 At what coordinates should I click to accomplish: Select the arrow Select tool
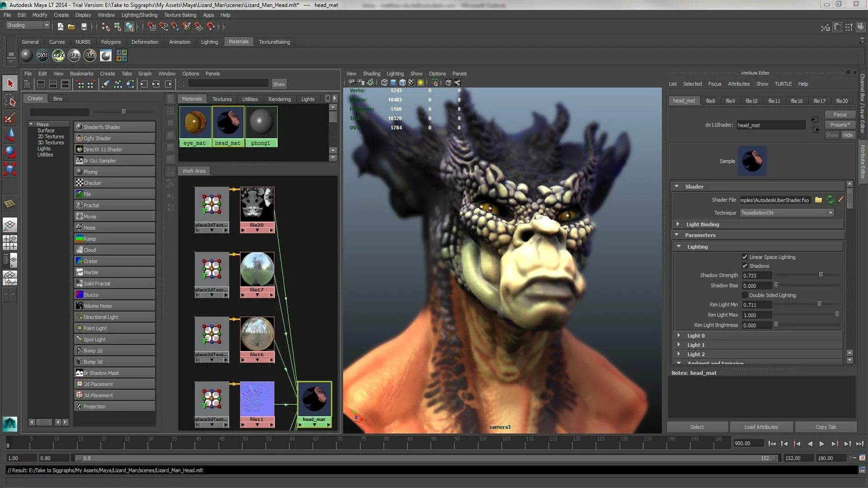point(10,83)
